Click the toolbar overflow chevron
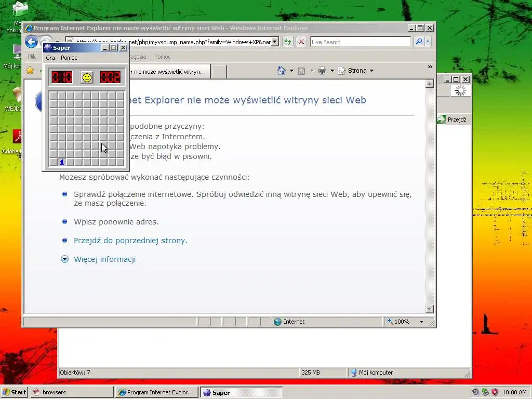Image resolution: width=532 pixels, height=399 pixels. (x=430, y=67)
